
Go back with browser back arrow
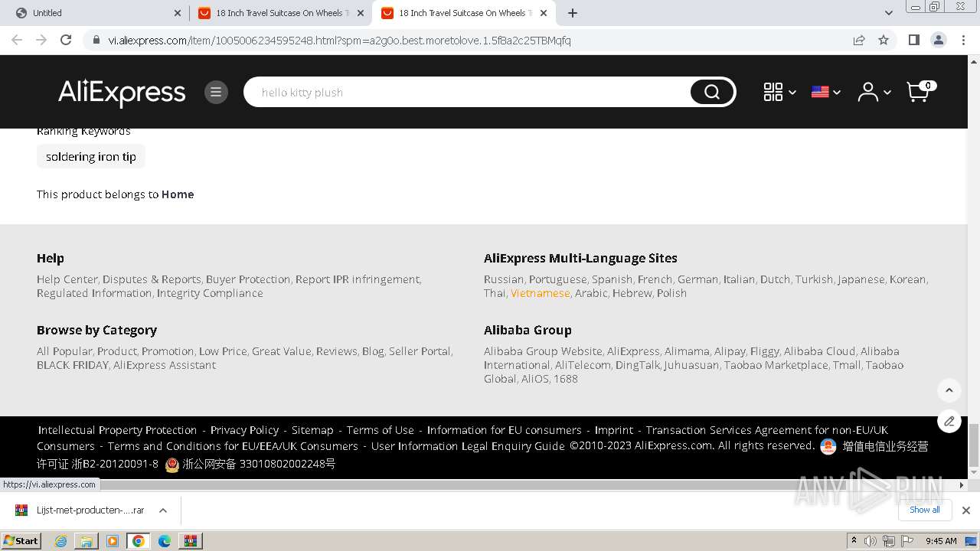coord(17,40)
